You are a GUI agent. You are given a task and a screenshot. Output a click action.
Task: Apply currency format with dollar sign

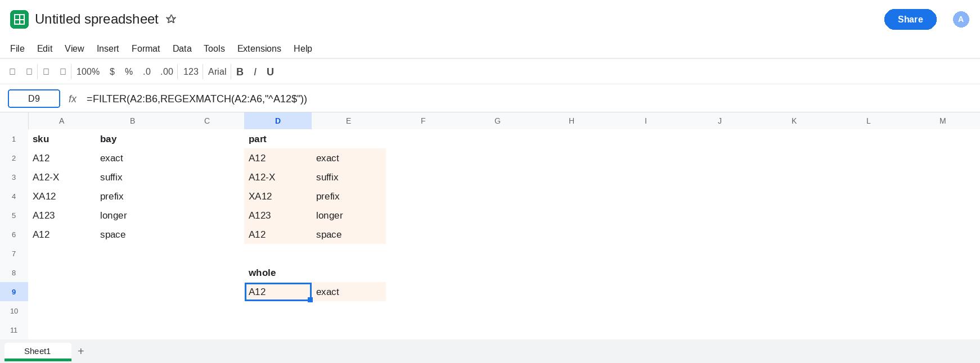pos(112,71)
